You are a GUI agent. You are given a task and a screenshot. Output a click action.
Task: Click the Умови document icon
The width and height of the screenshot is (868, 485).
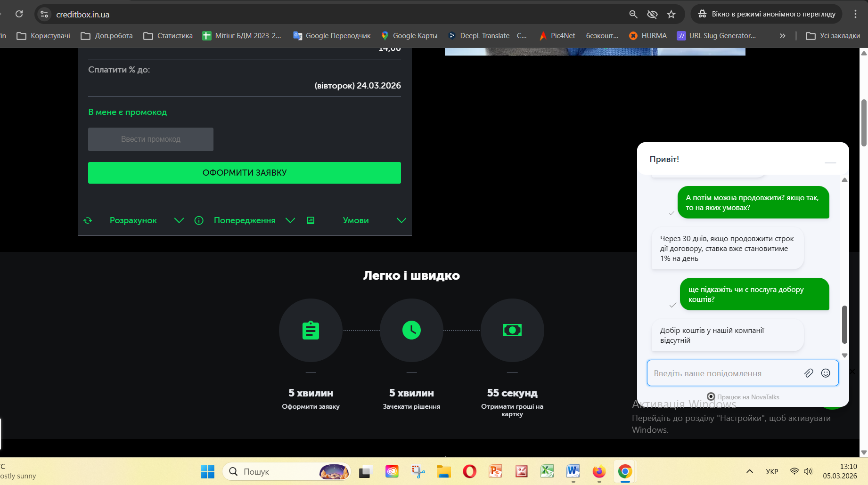pos(311,220)
